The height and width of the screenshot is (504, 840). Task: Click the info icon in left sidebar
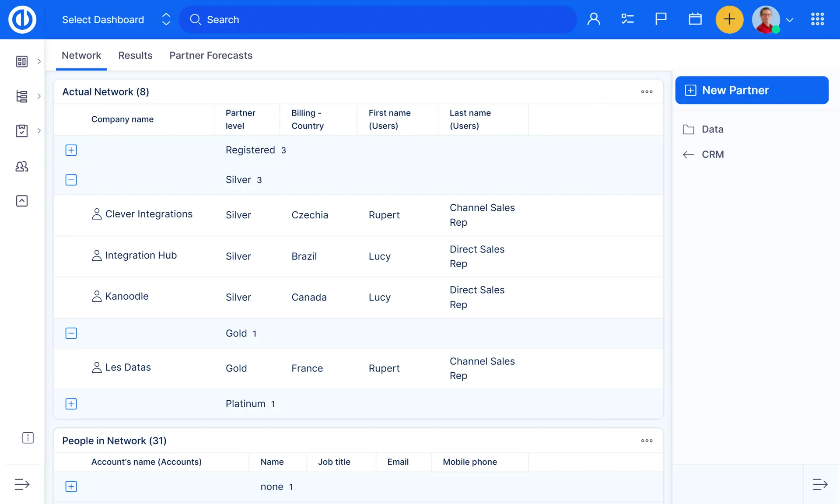point(28,438)
